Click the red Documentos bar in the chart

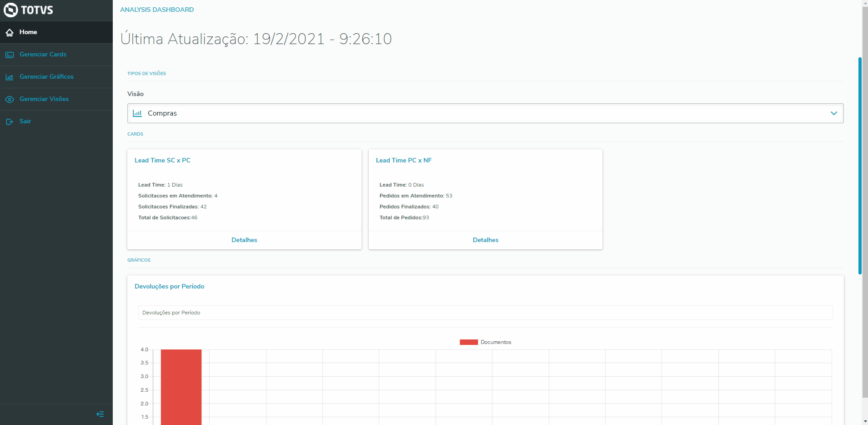coord(181,387)
